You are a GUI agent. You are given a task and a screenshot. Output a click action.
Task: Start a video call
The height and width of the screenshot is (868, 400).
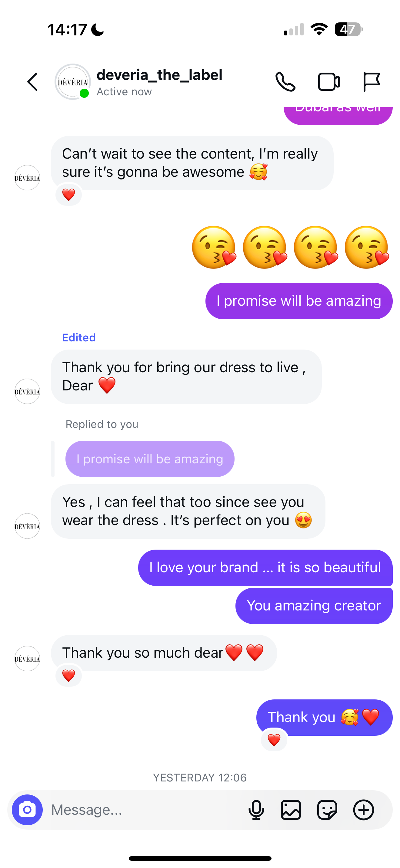(x=329, y=82)
